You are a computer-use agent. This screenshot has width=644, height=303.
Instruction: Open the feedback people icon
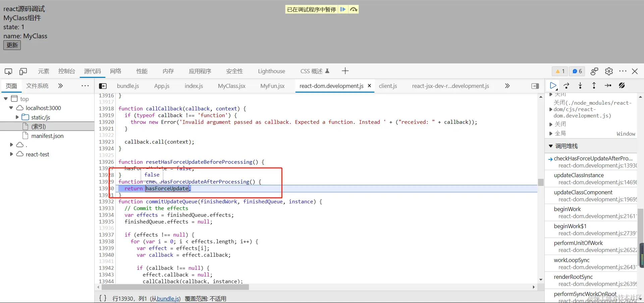point(594,71)
